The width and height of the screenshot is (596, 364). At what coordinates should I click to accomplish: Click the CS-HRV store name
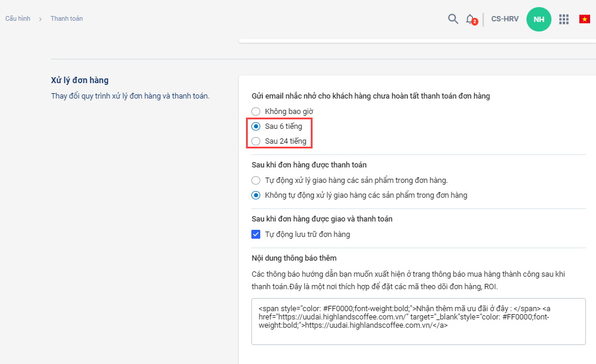coord(504,19)
